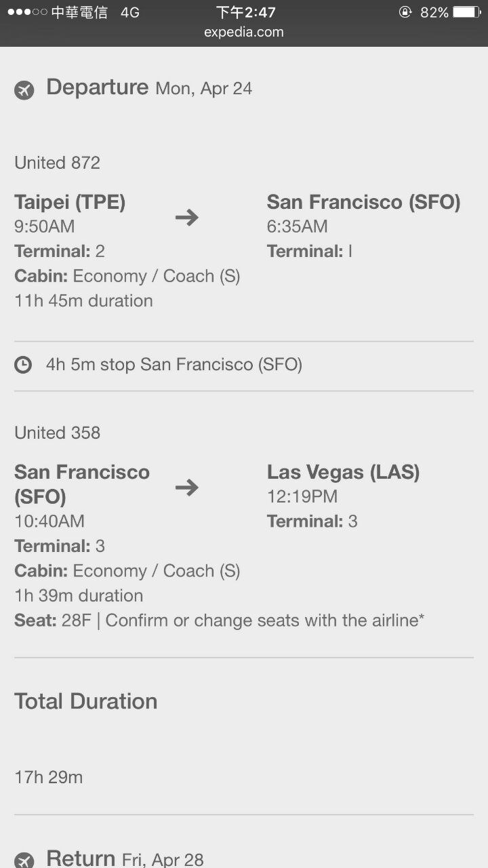Tap the United 872 flight label
The height and width of the screenshot is (868, 488).
58,163
